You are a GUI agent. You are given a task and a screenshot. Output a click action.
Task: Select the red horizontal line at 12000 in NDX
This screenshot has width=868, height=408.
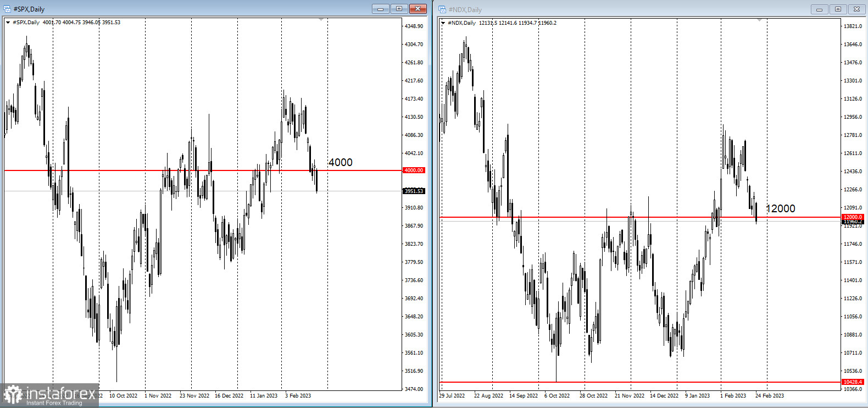pos(640,217)
